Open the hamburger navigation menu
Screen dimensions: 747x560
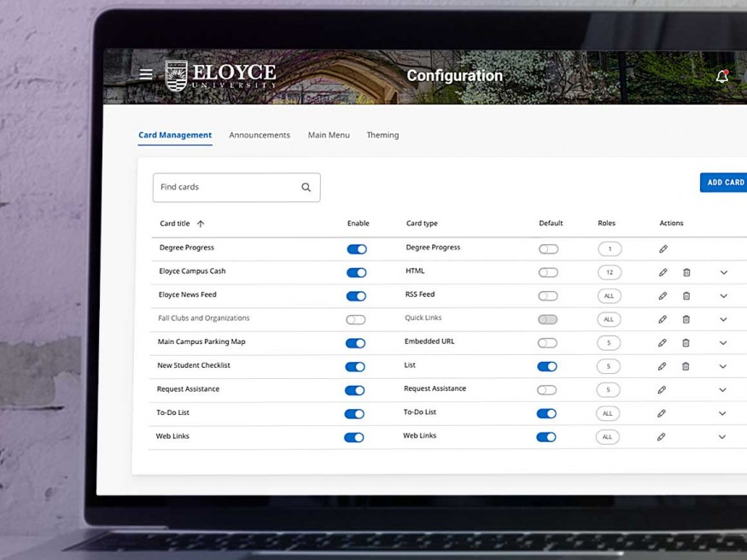[146, 73]
